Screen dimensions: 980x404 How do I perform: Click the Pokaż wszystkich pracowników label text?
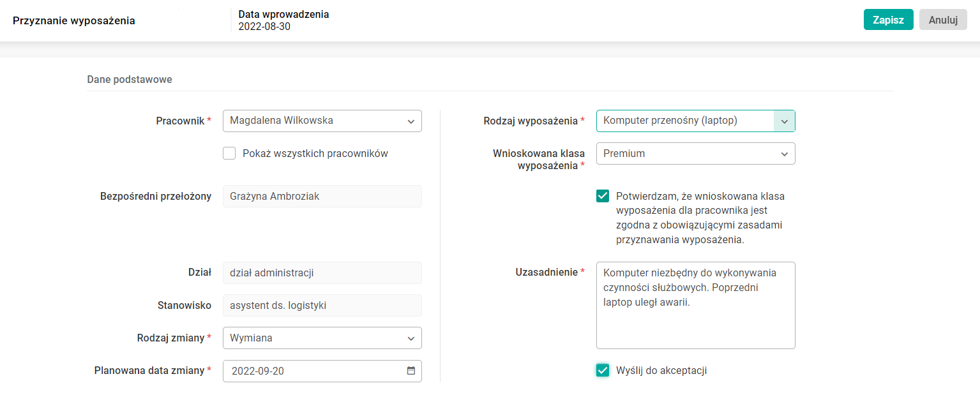(x=315, y=153)
